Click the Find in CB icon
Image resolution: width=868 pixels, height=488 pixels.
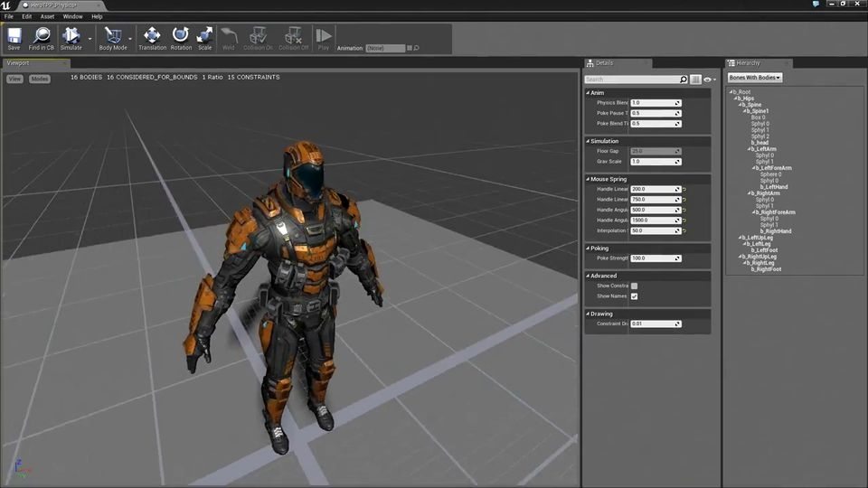click(41, 36)
